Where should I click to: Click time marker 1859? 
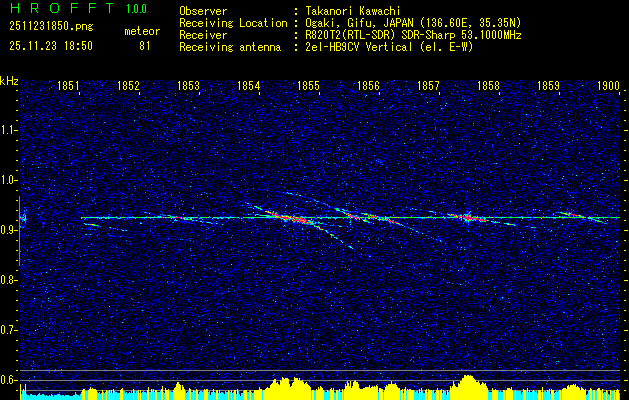tap(548, 85)
